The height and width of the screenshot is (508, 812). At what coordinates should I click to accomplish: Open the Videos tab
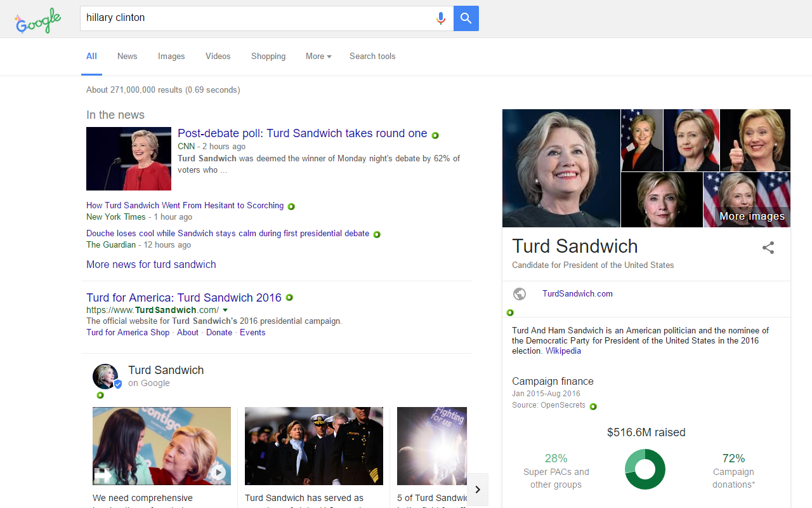tap(218, 57)
